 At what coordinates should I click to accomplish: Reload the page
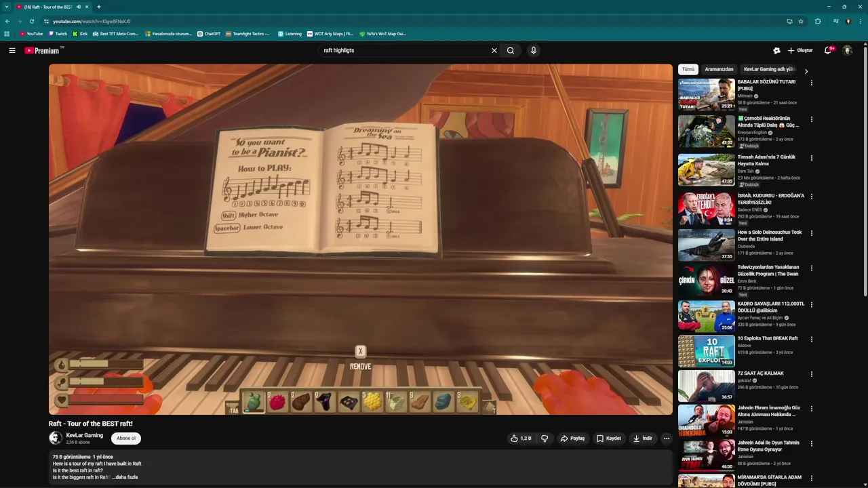(31, 21)
